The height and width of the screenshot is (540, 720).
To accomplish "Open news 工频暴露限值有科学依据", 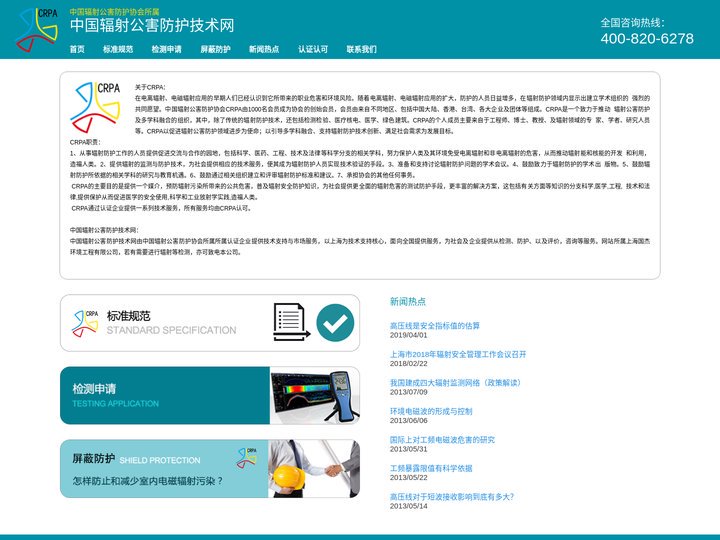I will [x=431, y=468].
